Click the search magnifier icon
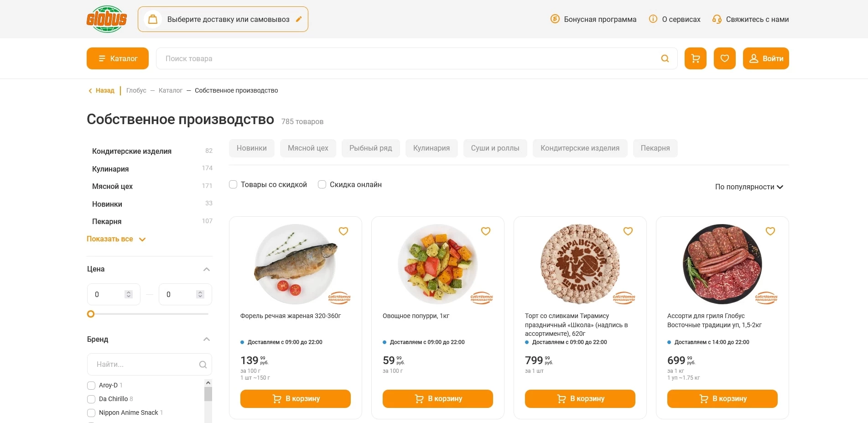The height and width of the screenshot is (423, 868). pyautogui.click(x=665, y=58)
